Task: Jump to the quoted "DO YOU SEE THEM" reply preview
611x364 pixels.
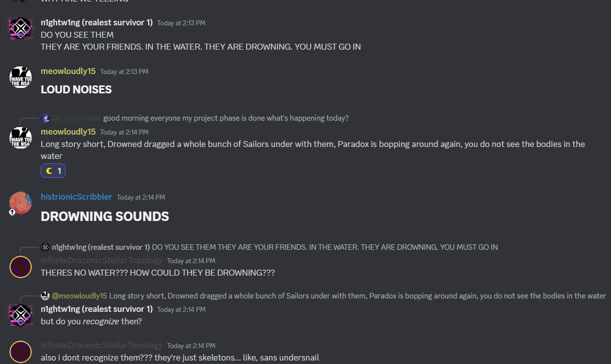Action: (x=324, y=247)
